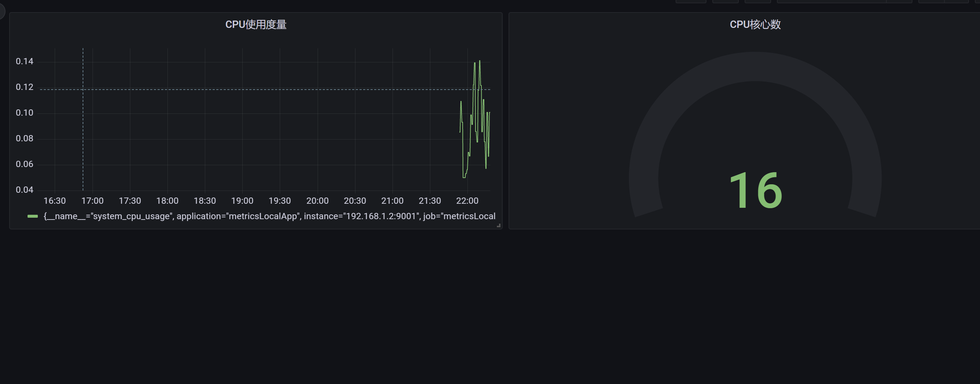Screen dimensions: 980x384
Task: Click the green legend color swatch
Action: (33, 216)
